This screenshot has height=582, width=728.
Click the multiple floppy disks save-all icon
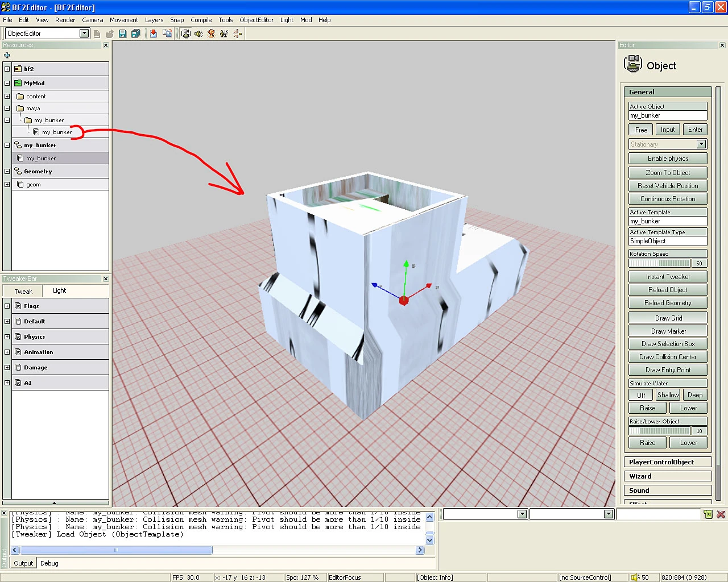point(135,34)
